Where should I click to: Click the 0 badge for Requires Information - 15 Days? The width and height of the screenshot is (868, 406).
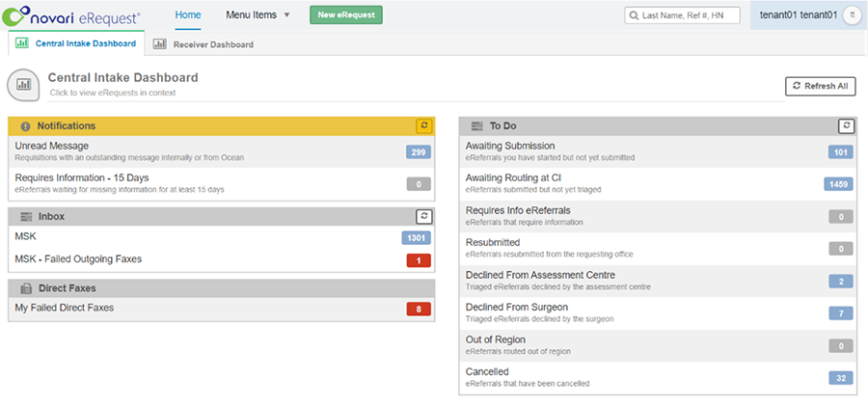[418, 184]
